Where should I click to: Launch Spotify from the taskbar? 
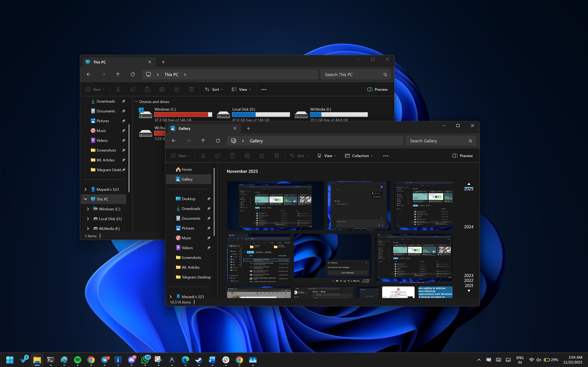[78, 360]
